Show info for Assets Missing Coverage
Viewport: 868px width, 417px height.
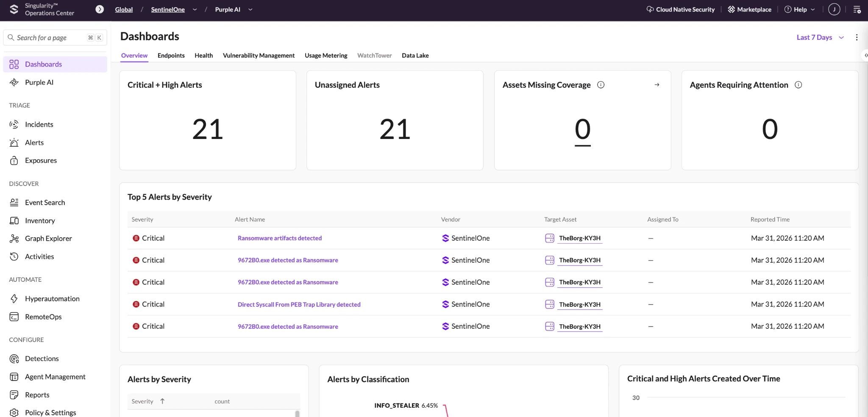601,85
